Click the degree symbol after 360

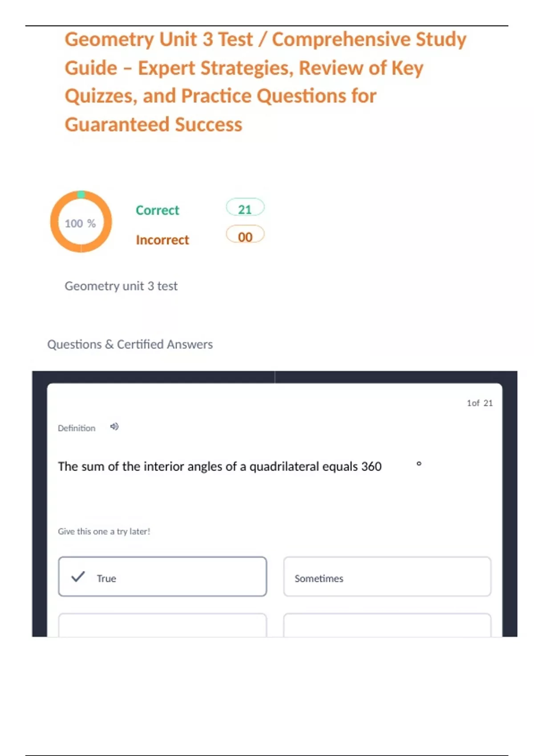point(419,464)
